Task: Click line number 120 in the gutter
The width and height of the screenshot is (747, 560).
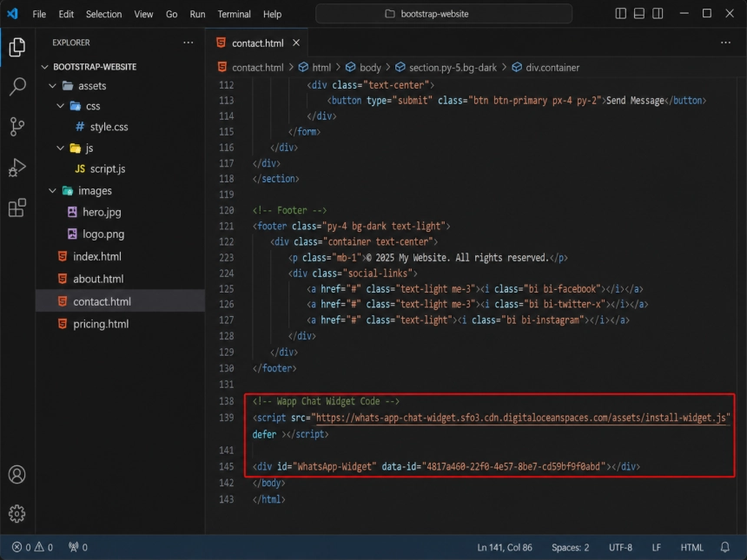Action: click(x=227, y=210)
